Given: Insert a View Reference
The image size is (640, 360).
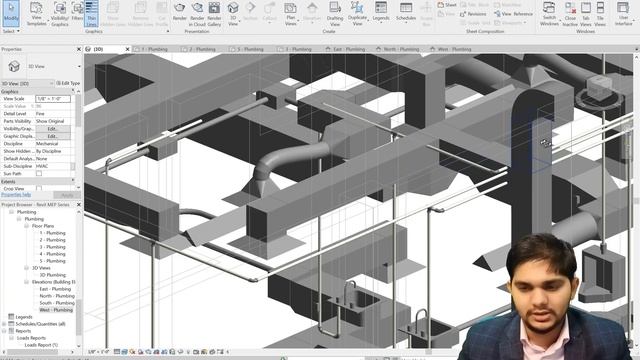Looking at the screenshot, I should pyautogui.click(x=513, y=14).
